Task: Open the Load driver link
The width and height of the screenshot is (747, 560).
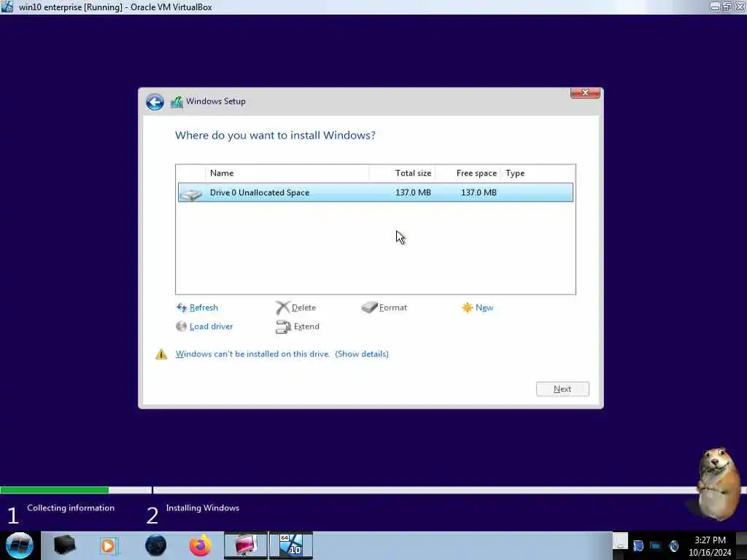Action: 211,326
